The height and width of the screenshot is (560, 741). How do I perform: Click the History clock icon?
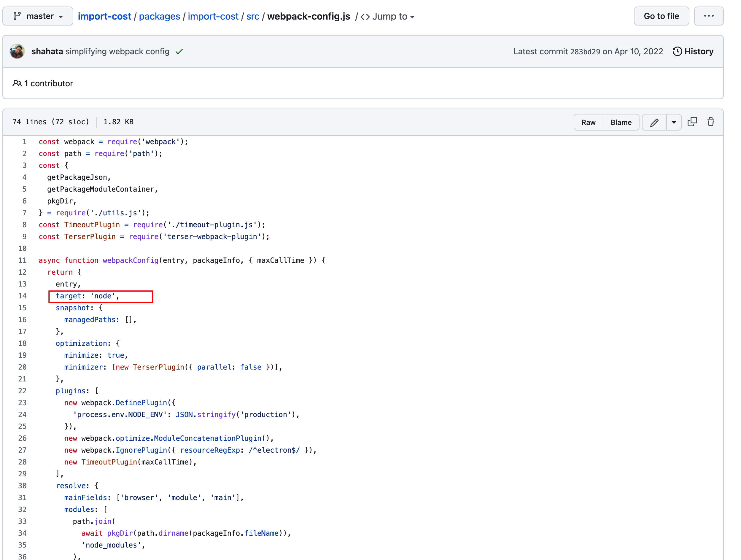677,51
